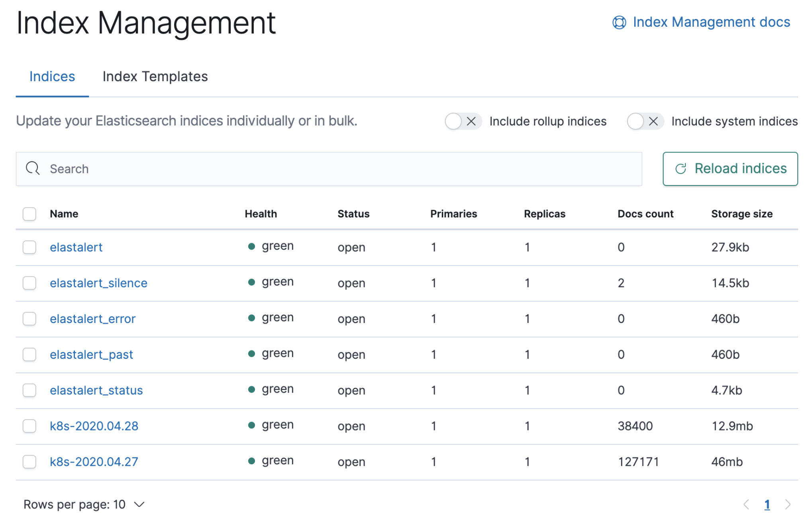Click page number 1 link
Screen dimensions: 812x524
pos(767,504)
